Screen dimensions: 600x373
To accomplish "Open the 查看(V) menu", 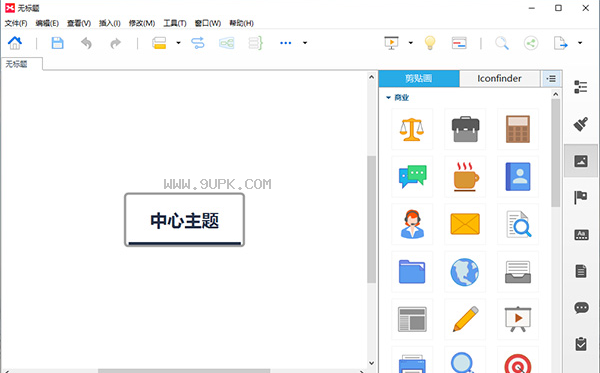I will (79, 23).
